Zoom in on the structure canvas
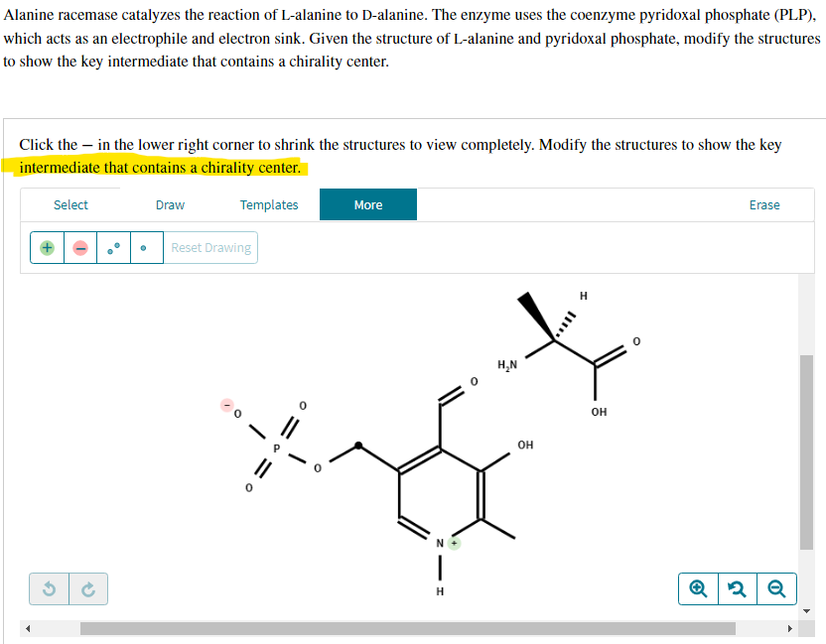This screenshot has width=826, height=644. [697, 588]
